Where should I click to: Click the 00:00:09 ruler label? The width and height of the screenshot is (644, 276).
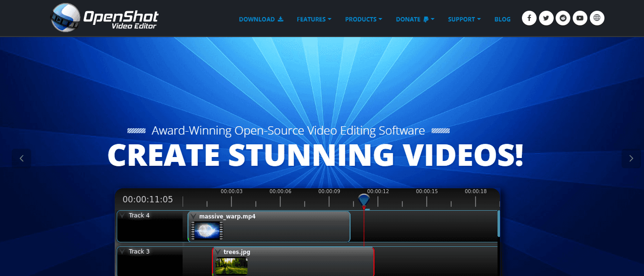[x=329, y=192]
